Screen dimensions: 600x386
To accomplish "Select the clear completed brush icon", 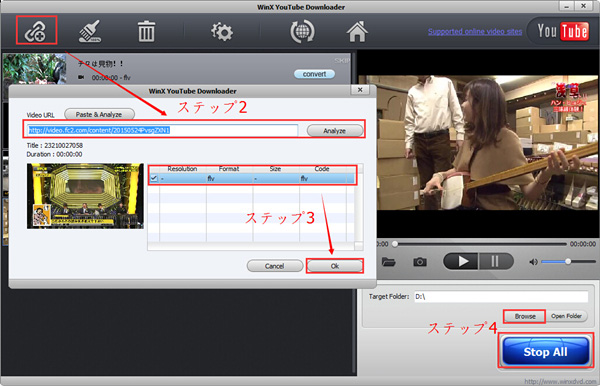I will click(90, 31).
